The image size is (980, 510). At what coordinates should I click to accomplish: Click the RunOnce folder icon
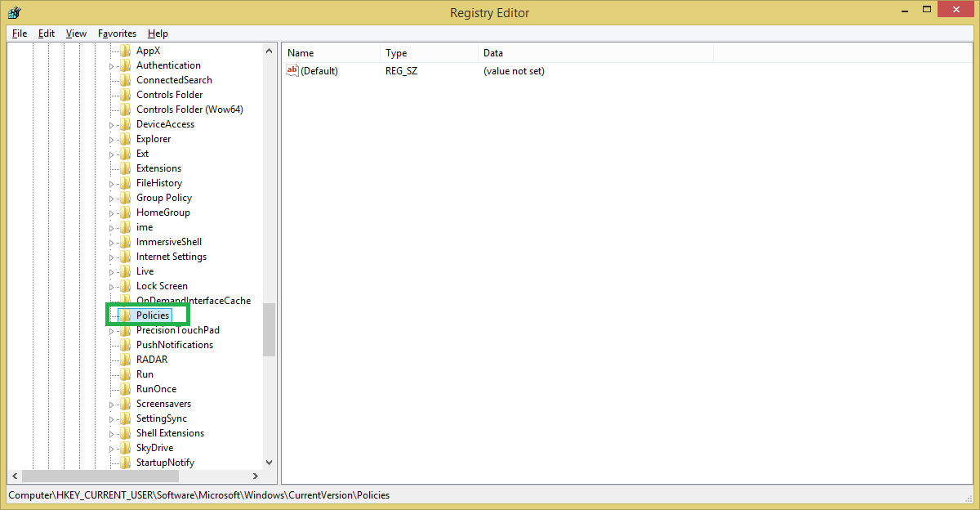pos(125,389)
